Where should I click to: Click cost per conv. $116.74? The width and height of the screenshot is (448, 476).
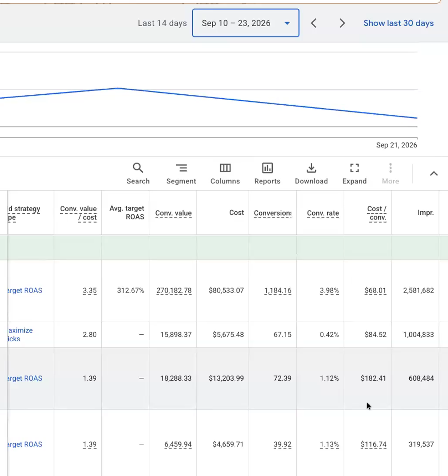[x=373, y=444]
